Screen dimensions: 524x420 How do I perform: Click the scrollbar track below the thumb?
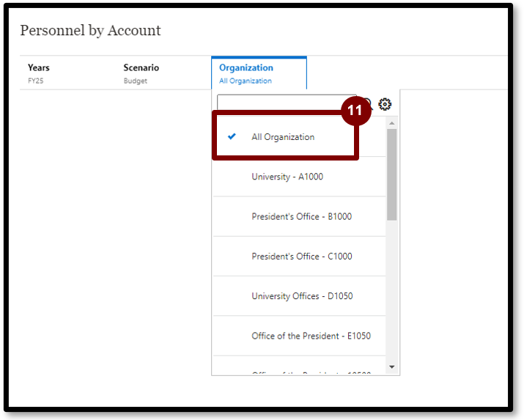tap(392, 293)
